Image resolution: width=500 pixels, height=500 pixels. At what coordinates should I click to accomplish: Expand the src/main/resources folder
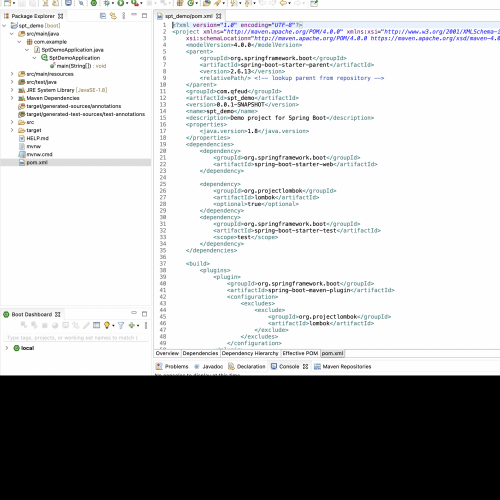pos(12,74)
